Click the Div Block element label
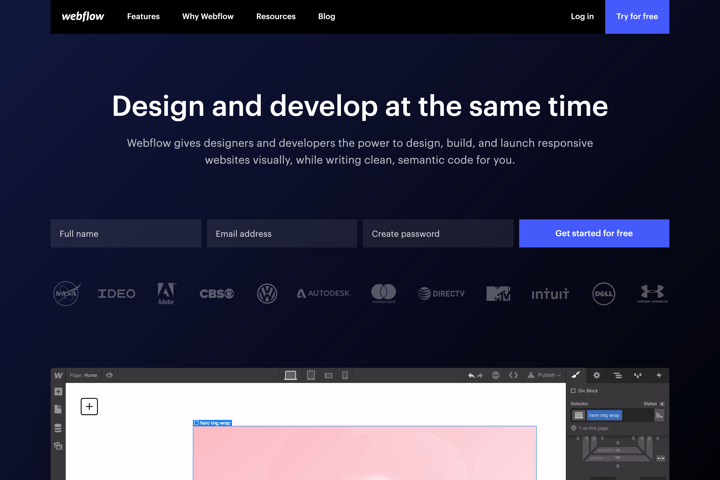This screenshot has width=720, height=480. pos(585,391)
